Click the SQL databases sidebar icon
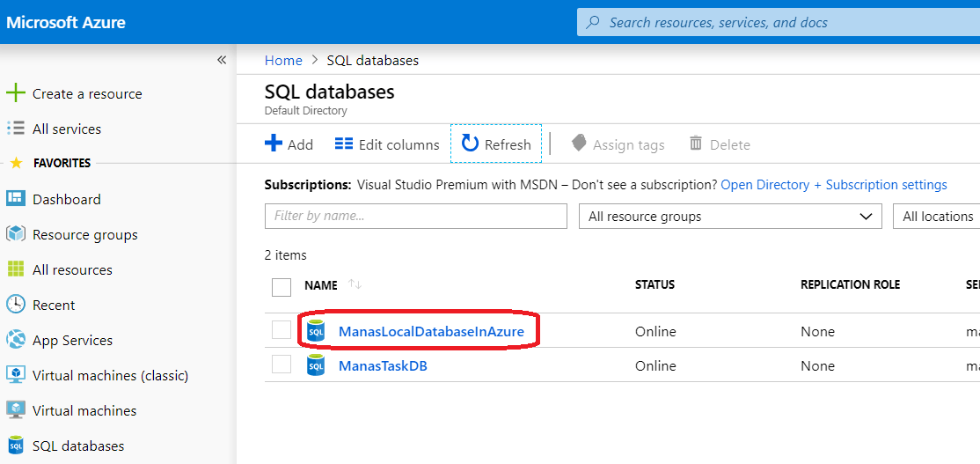Image resolution: width=980 pixels, height=464 pixels. click(x=16, y=446)
